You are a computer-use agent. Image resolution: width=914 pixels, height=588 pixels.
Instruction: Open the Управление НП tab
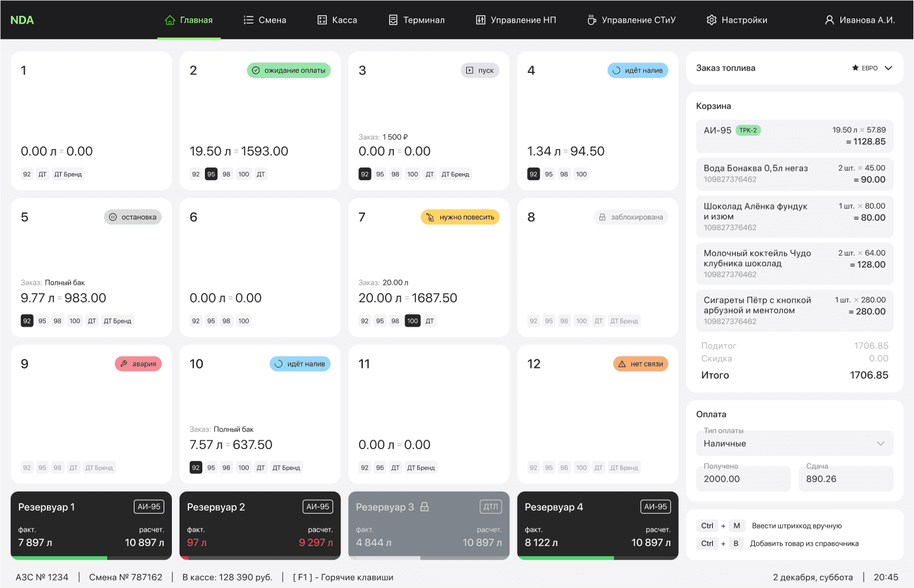[x=516, y=20]
